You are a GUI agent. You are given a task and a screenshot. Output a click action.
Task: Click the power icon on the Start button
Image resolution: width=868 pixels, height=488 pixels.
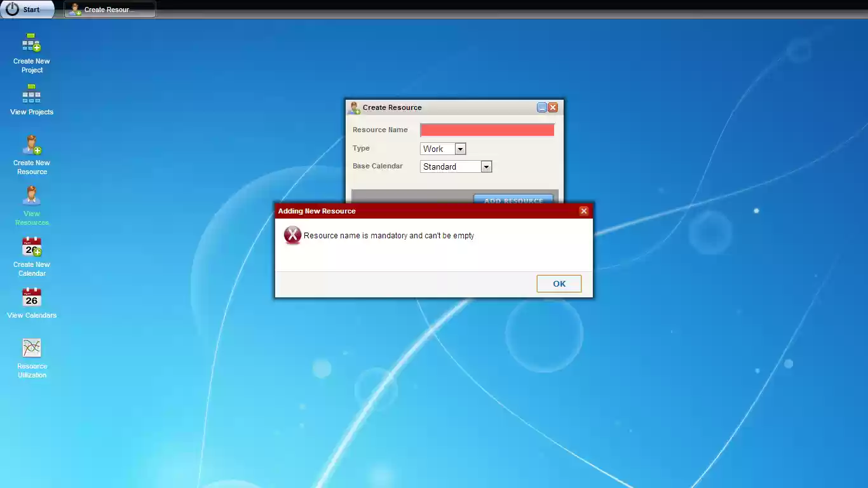11,9
